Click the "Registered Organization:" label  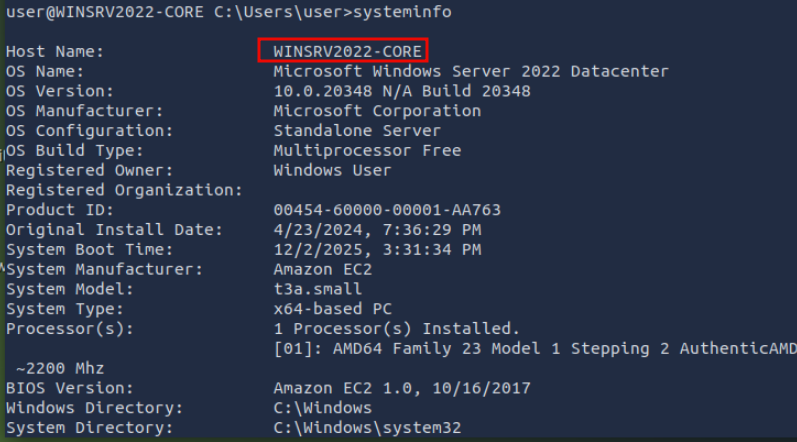pos(124,190)
